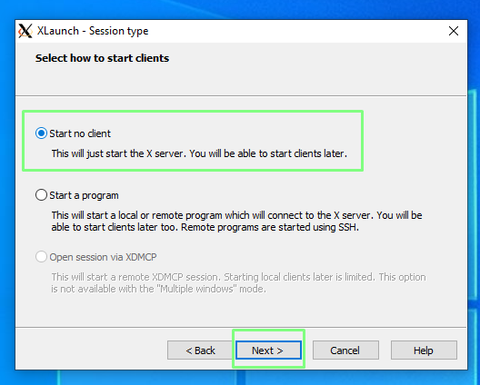
Task: Click the SSH description under Start a program
Action: (237, 221)
